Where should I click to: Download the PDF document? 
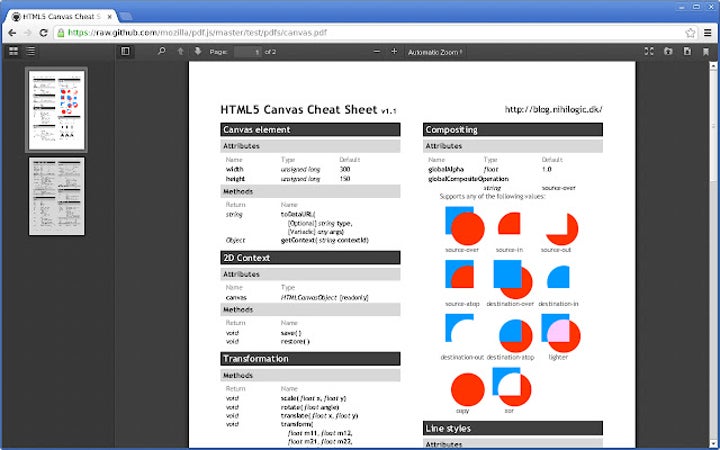click(x=686, y=51)
